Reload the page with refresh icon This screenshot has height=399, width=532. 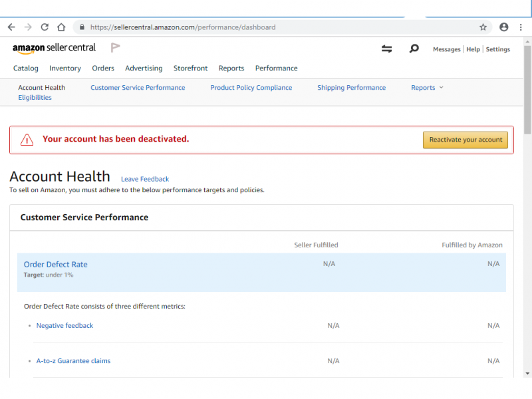(x=45, y=27)
